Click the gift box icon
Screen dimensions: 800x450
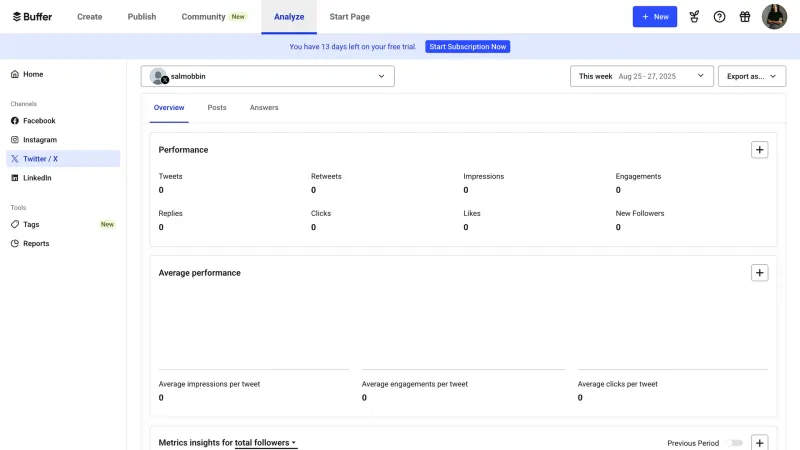pyautogui.click(x=745, y=17)
